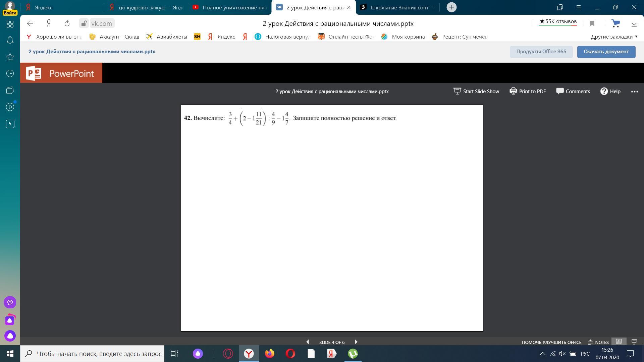Image resolution: width=644 pixels, height=362 pixels.
Task: Open the more options ellipsis menu
Action: pos(634,91)
